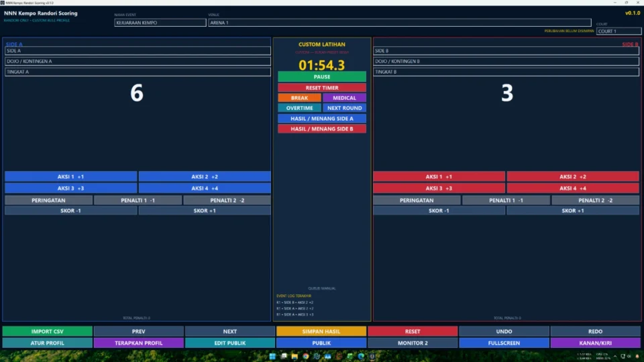Give PERINGATAN to Side A

click(48, 200)
